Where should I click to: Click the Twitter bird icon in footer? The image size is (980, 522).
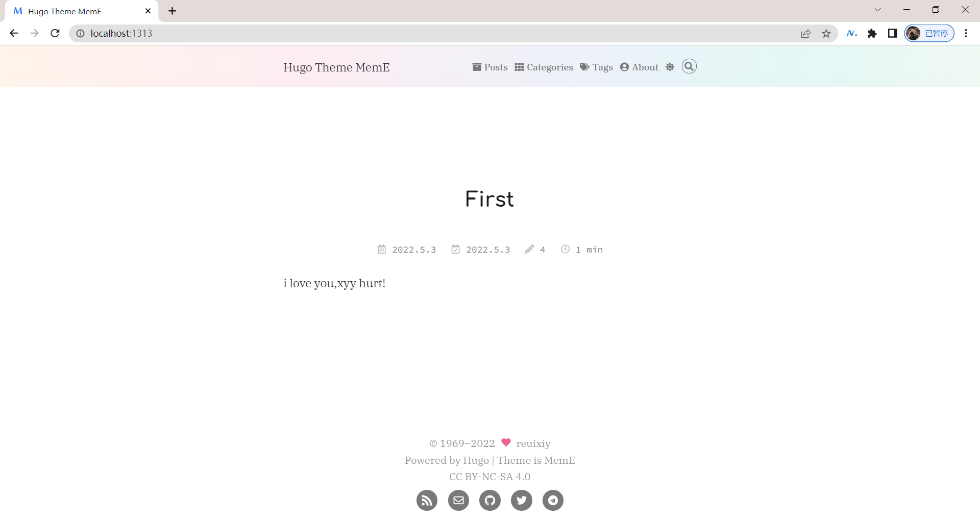tap(521, 500)
